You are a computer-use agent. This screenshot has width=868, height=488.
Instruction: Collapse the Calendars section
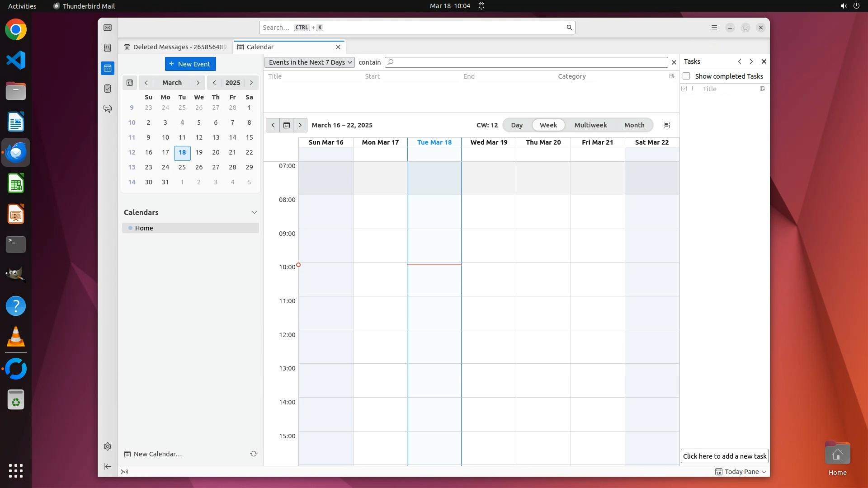tap(254, 212)
